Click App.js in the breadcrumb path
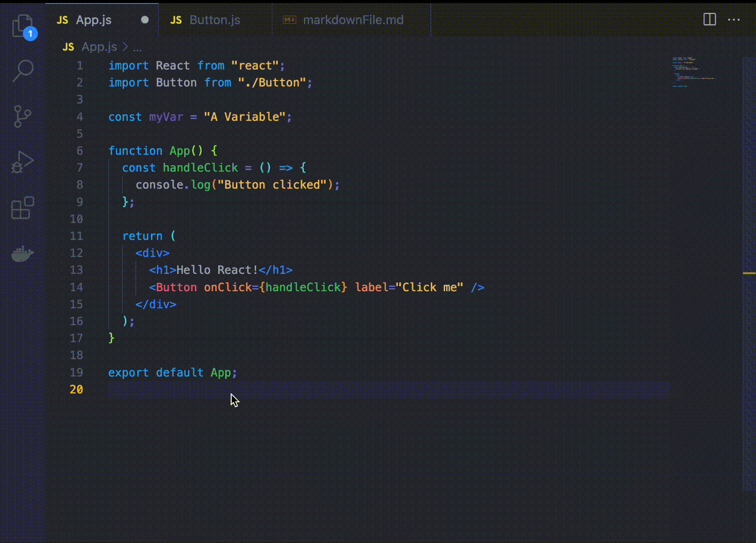Screen dimensions: 756x543 click(99, 47)
